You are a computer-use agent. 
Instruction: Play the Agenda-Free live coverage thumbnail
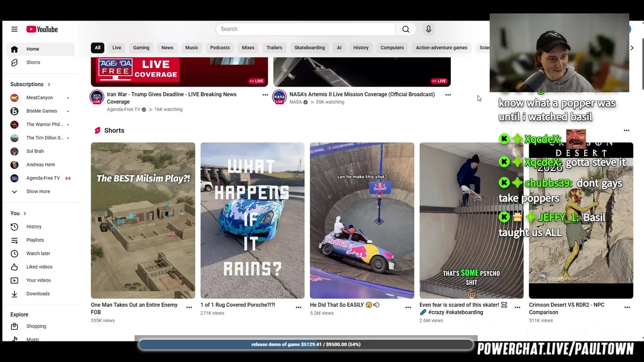(x=179, y=72)
